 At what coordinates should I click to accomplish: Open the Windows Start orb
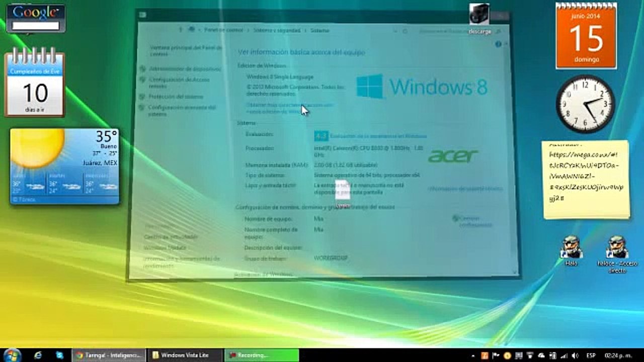tap(11, 354)
